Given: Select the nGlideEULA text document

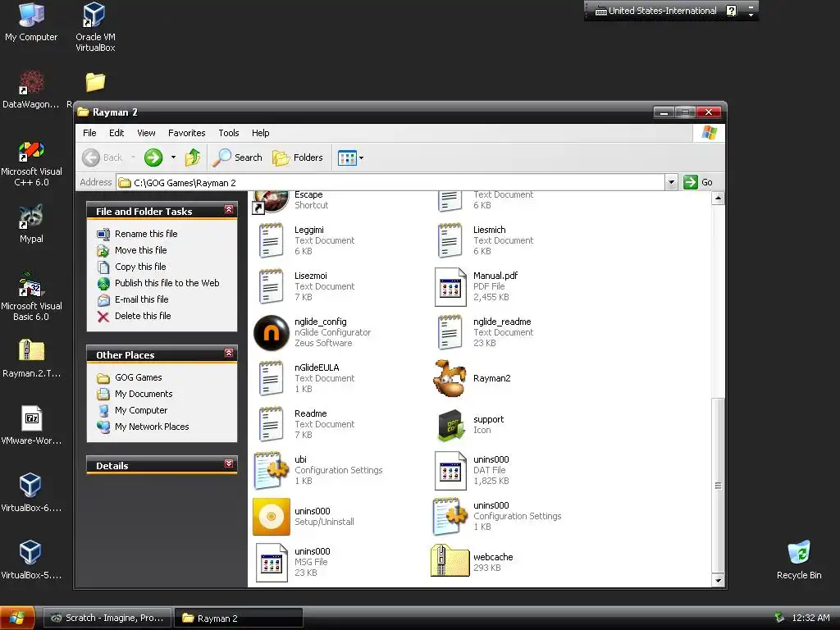Looking at the screenshot, I should tap(271, 379).
